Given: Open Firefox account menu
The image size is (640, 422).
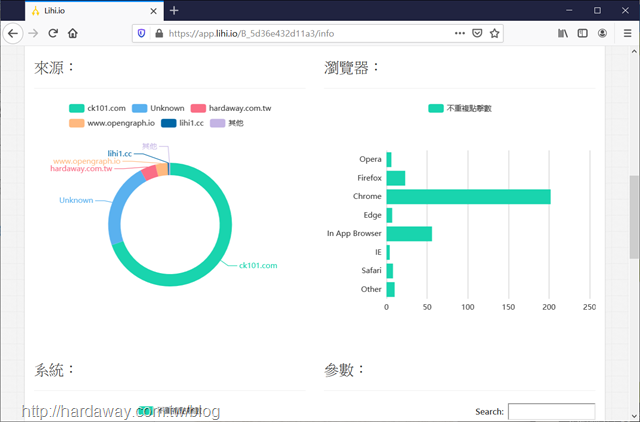Looking at the screenshot, I should (602, 33).
